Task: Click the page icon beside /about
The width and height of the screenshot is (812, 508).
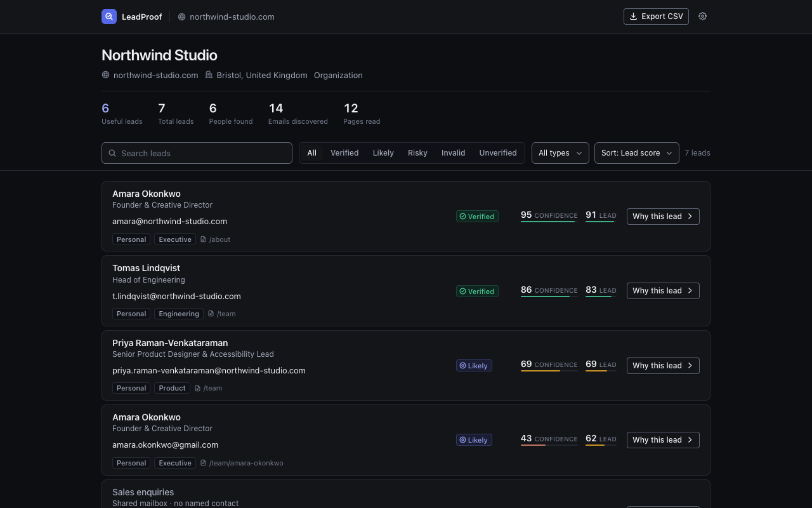Action: [204, 239]
